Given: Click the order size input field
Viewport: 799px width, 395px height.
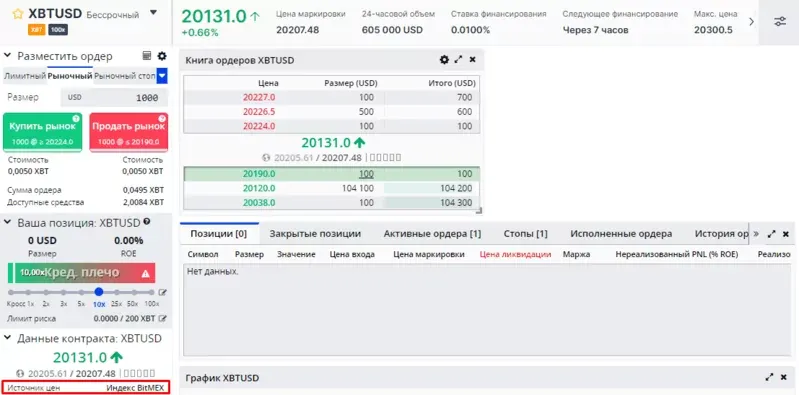Looking at the screenshot, I should point(114,97).
